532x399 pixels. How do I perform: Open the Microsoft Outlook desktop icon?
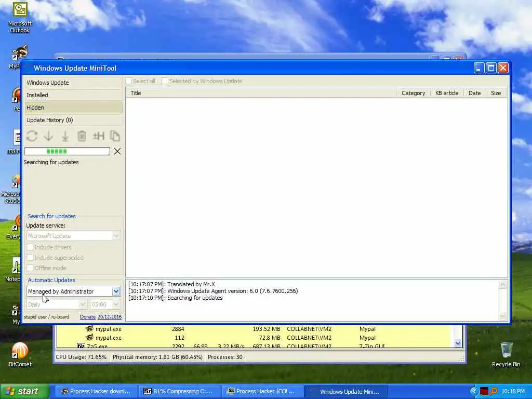pyautogui.click(x=20, y=17)
